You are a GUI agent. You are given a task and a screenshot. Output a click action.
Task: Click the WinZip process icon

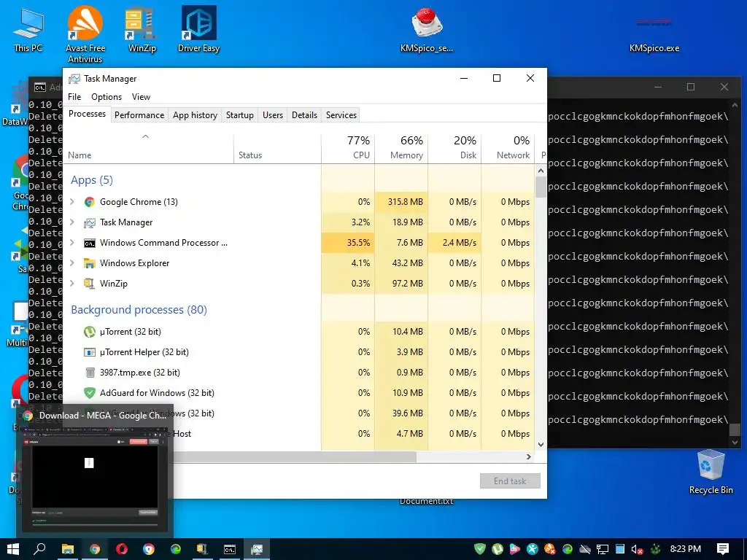pos(89,284)
